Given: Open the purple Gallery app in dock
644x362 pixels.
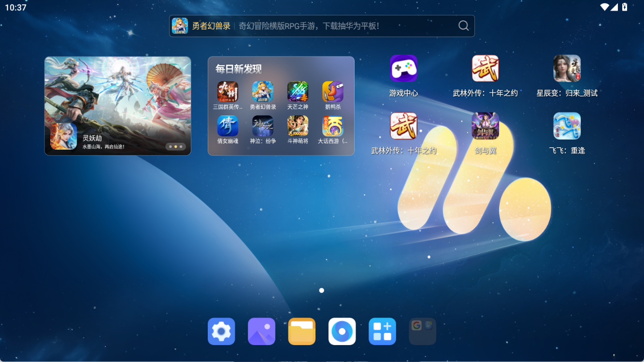Looking at the screenshot, I should coord(261,332).
